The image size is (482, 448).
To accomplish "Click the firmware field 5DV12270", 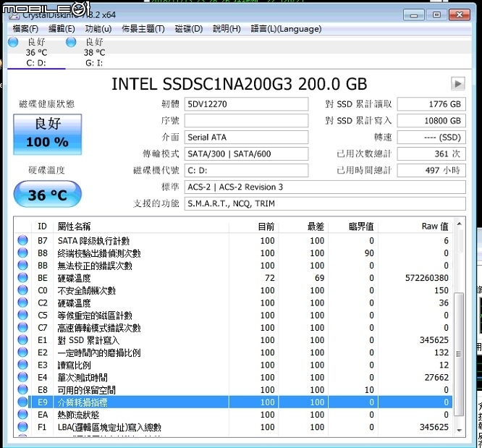I will [246, 104].
